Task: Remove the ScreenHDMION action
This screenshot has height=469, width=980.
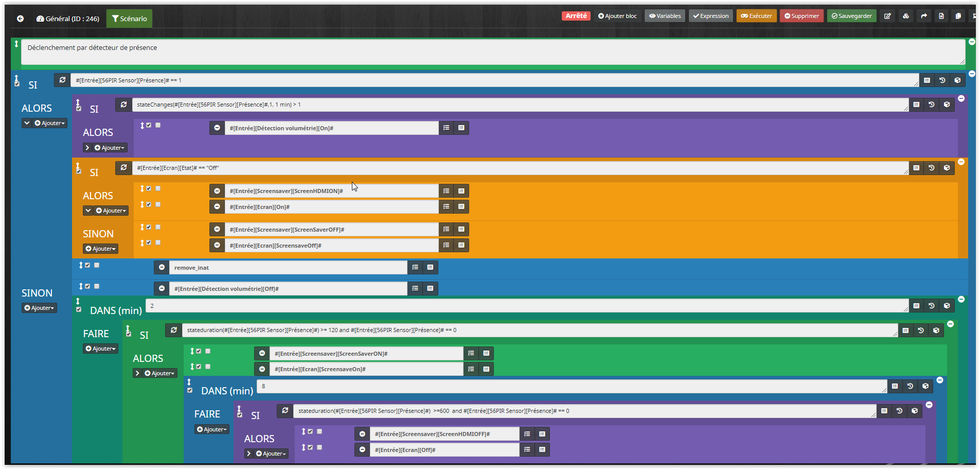Action: coord(217,191)
